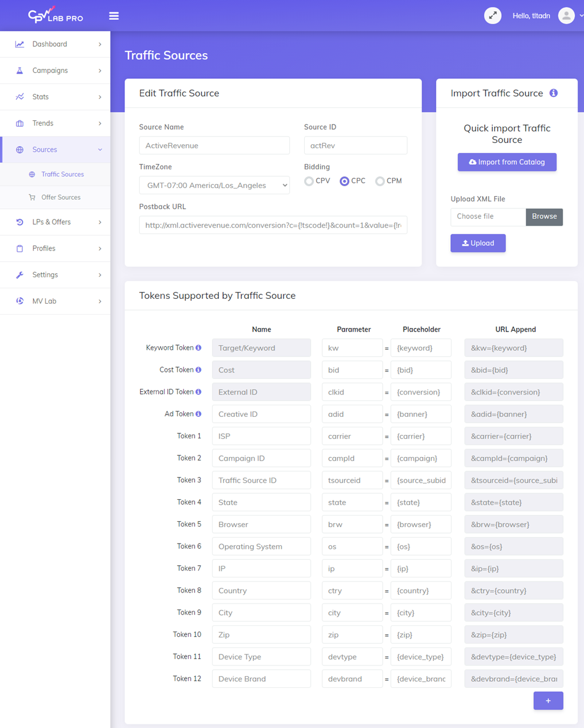Open the user avatar icon top right

pos(566,15)
